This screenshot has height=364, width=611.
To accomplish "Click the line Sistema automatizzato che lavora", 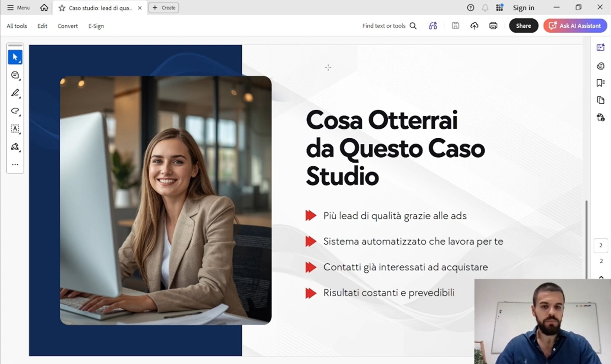I will (x=413, y=242).
